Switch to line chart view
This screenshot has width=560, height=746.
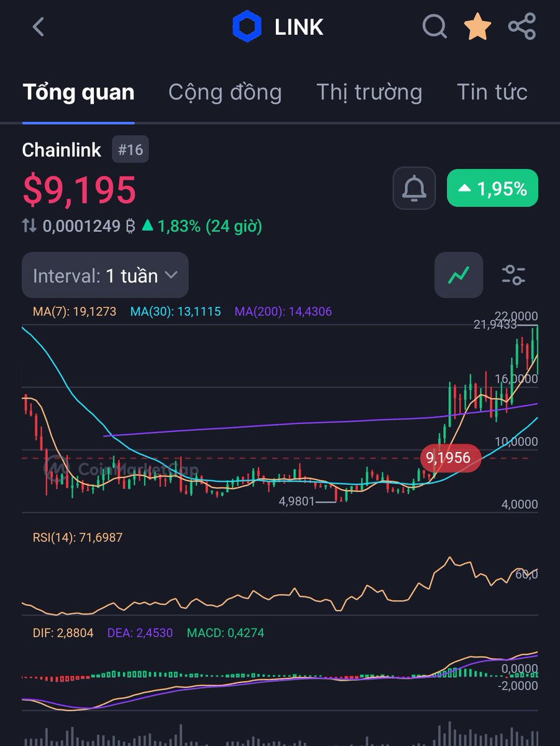click(x=459, y=275)
